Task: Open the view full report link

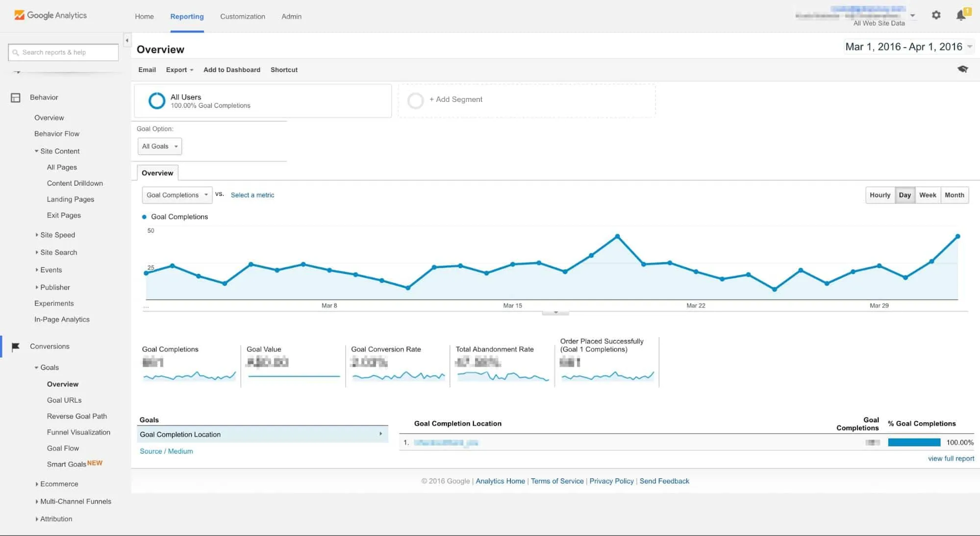Action: tap(951, 459)
